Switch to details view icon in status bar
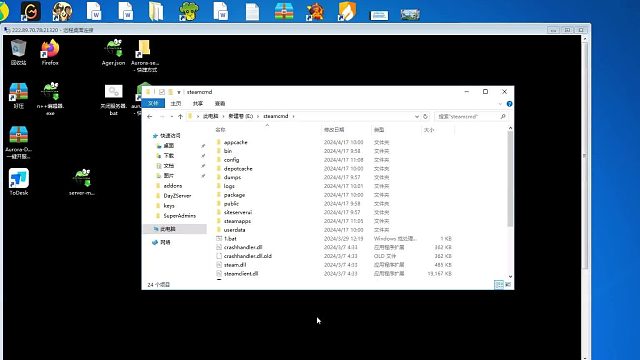This screenshot has width=640, height=360. (499, 284)
